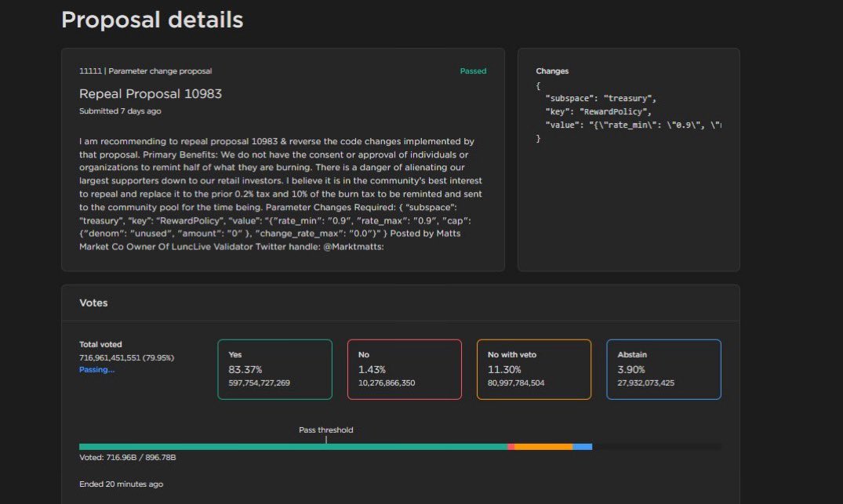
Task: Select the Yes vote card
Action: (274, 369)
